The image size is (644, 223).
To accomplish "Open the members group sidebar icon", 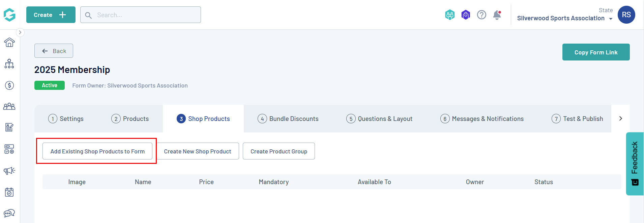I will pos(9,106).
